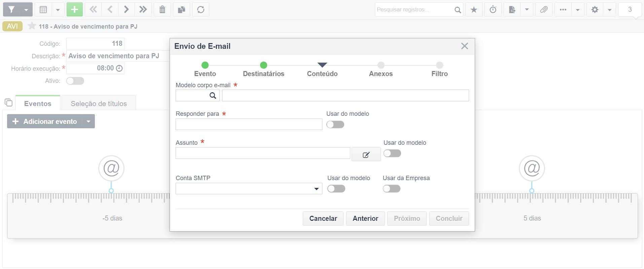Click the Cancelar button
Image resolution: width=644 pixels, height=269 pixels.
[323, 218]
